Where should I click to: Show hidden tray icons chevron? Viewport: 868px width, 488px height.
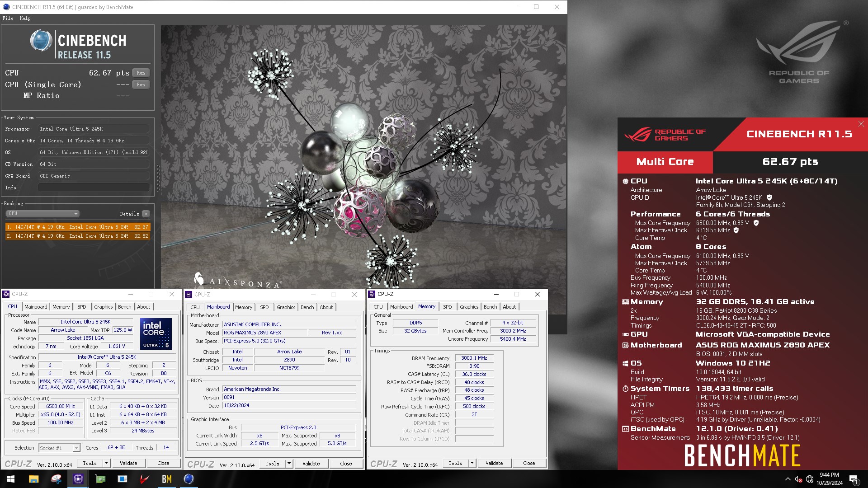(788, 479)
